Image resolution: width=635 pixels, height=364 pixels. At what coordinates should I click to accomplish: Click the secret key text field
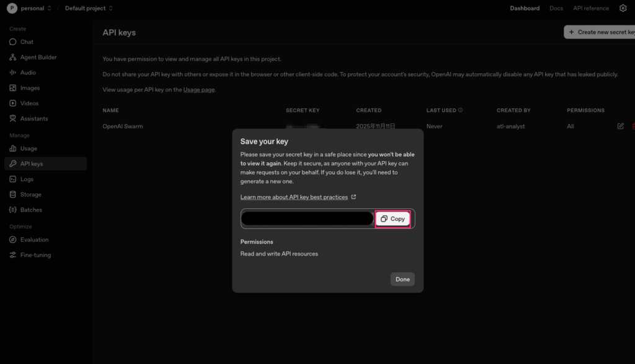pyautogui.click(x=307, y=219)
